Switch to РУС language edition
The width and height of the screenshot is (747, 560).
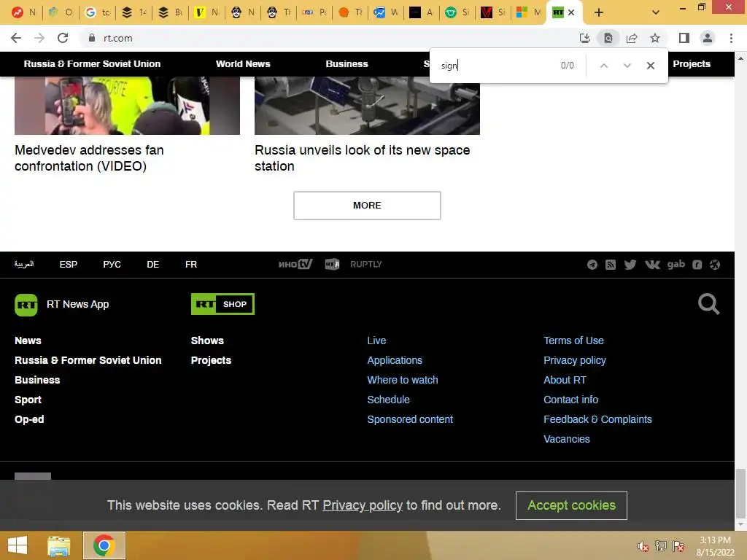click(112, 264)
